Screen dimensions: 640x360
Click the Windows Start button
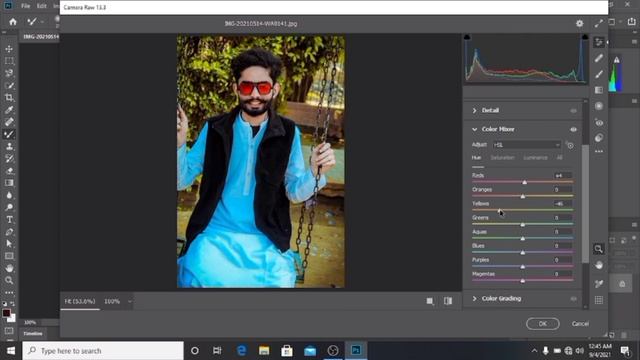pos(11,351)
